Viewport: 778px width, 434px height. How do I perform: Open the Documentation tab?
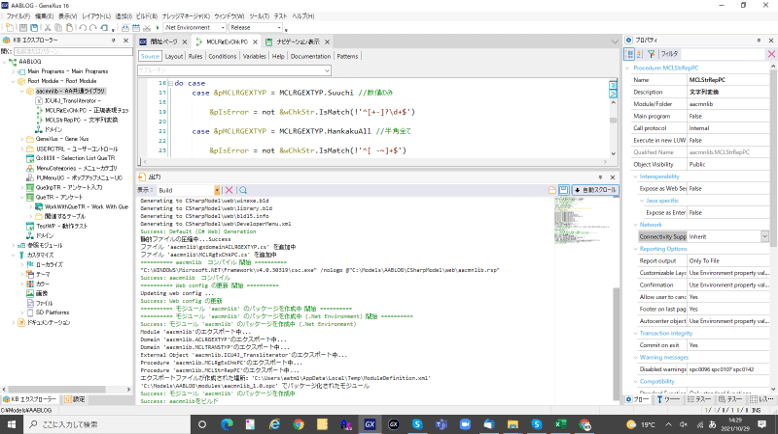tap(311, 57)
